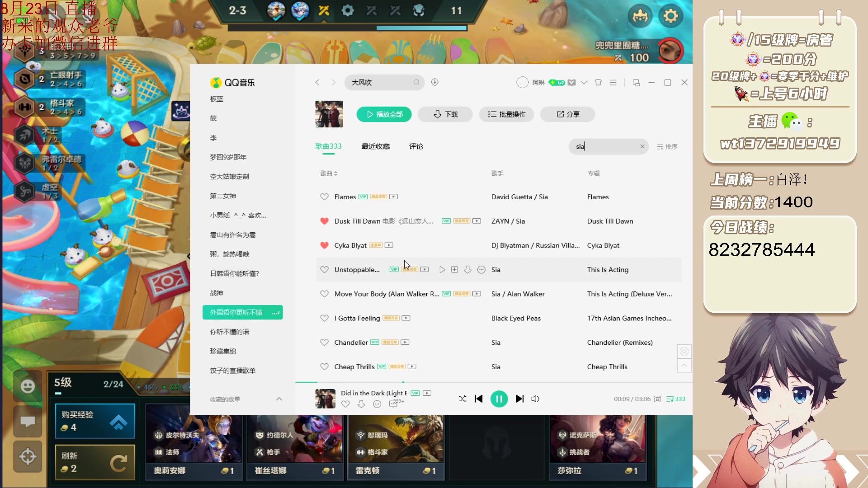
Task: Play all songs with 播放全部 button
Action: (x=384, y=114)
